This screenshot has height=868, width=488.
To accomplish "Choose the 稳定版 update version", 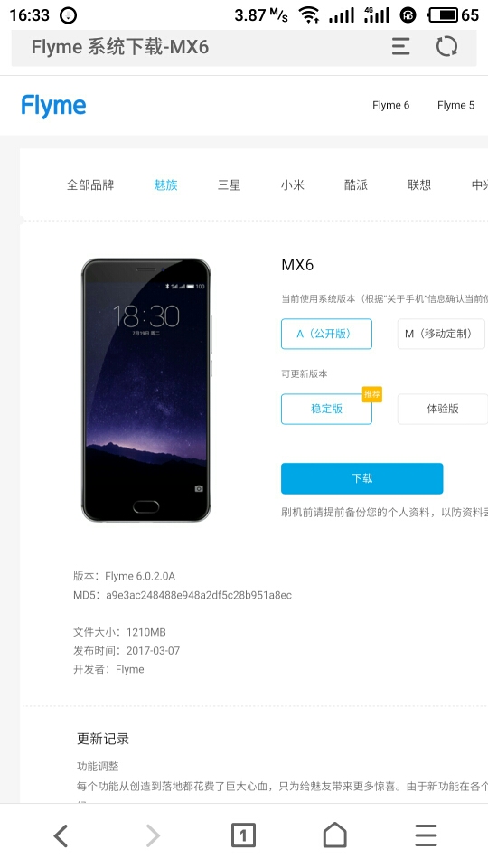I will pyautogui.click(x=326, y=409).
